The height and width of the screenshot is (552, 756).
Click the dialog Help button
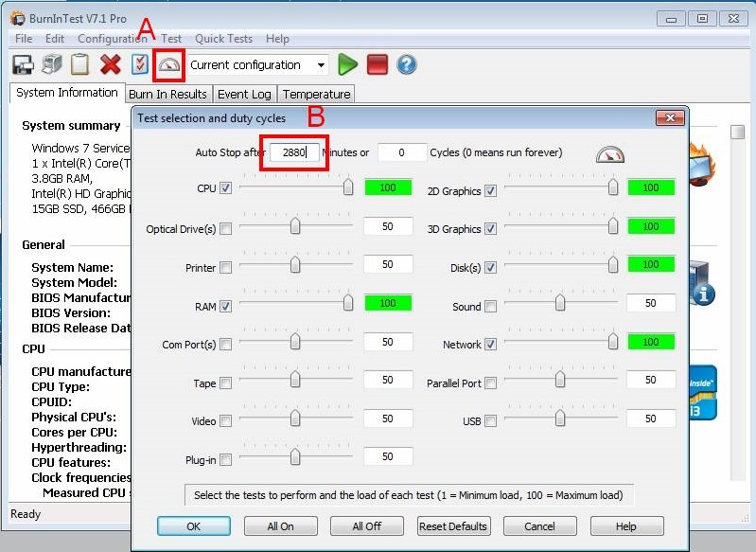626,525
